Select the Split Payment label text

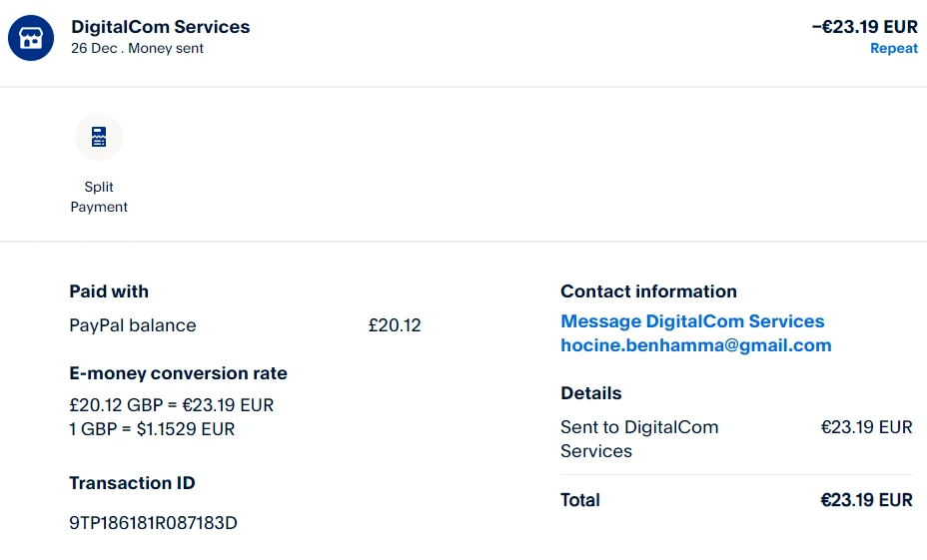click(x=99, y=197)
